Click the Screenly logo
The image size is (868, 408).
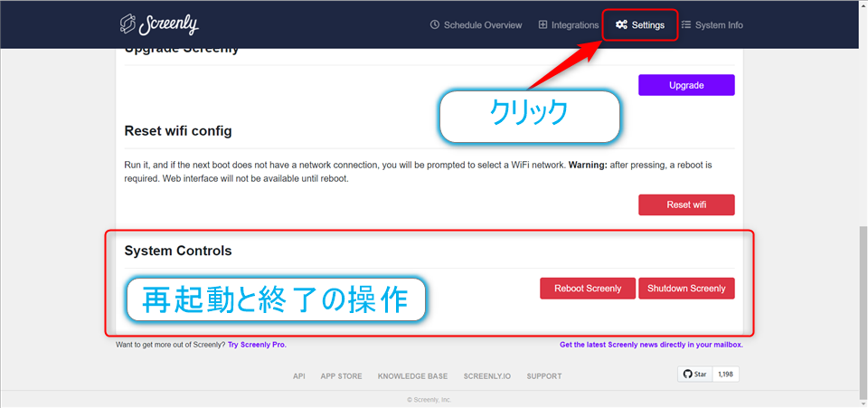[x=159, y=24]
